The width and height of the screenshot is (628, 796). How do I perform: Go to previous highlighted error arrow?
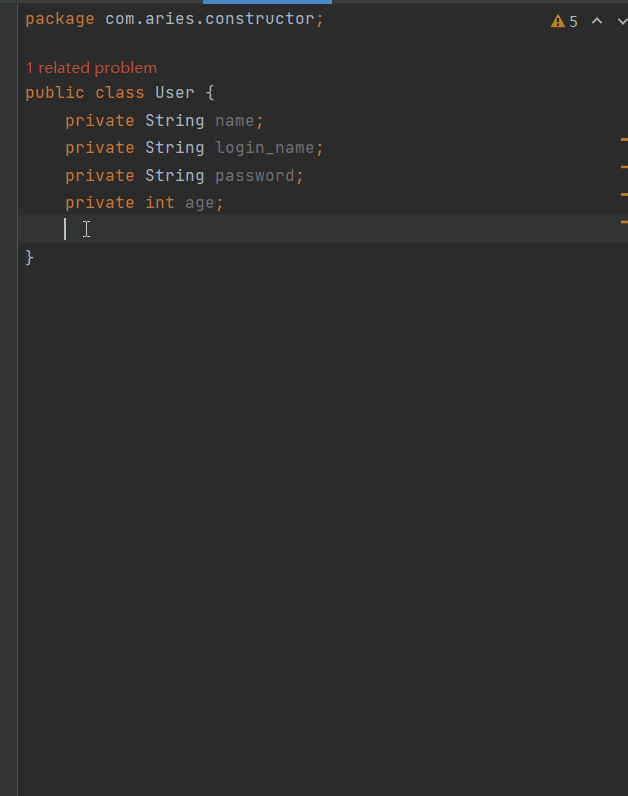[597, 21]
